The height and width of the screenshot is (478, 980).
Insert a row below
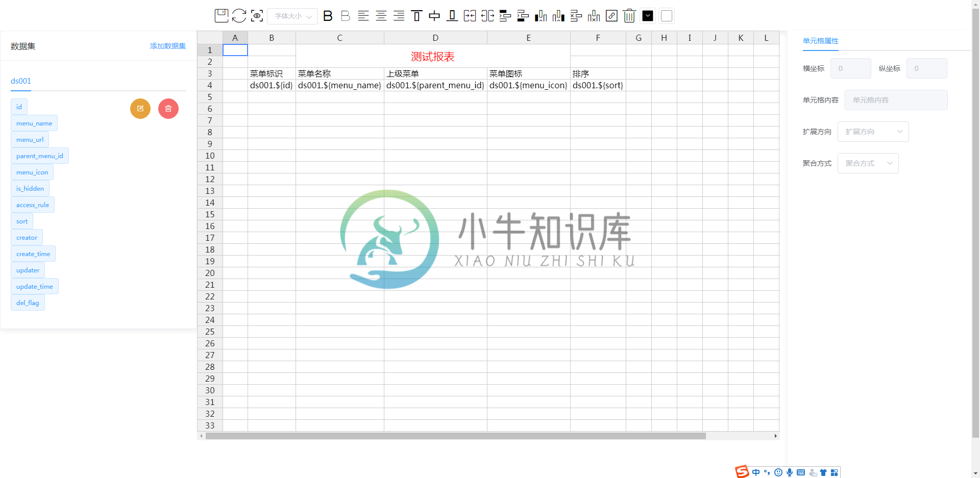click(x=523, y=16)
